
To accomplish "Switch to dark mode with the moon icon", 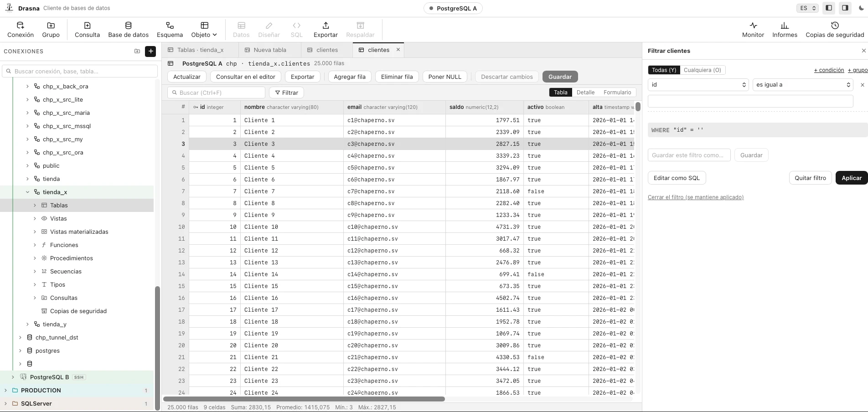I will [861, 8].
